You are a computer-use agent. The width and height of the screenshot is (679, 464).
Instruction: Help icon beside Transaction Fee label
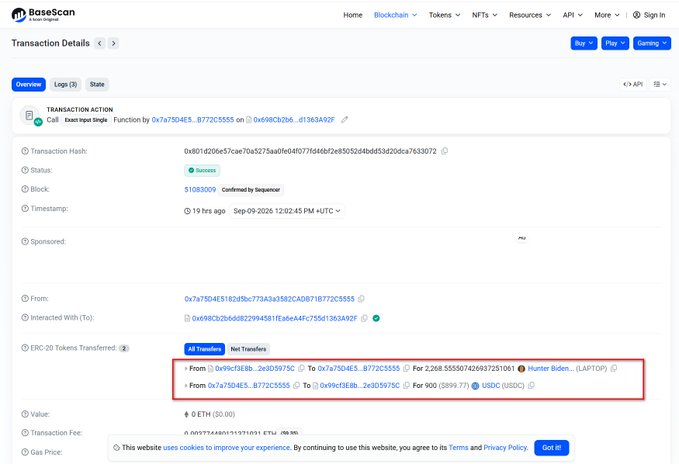(25, 433)
